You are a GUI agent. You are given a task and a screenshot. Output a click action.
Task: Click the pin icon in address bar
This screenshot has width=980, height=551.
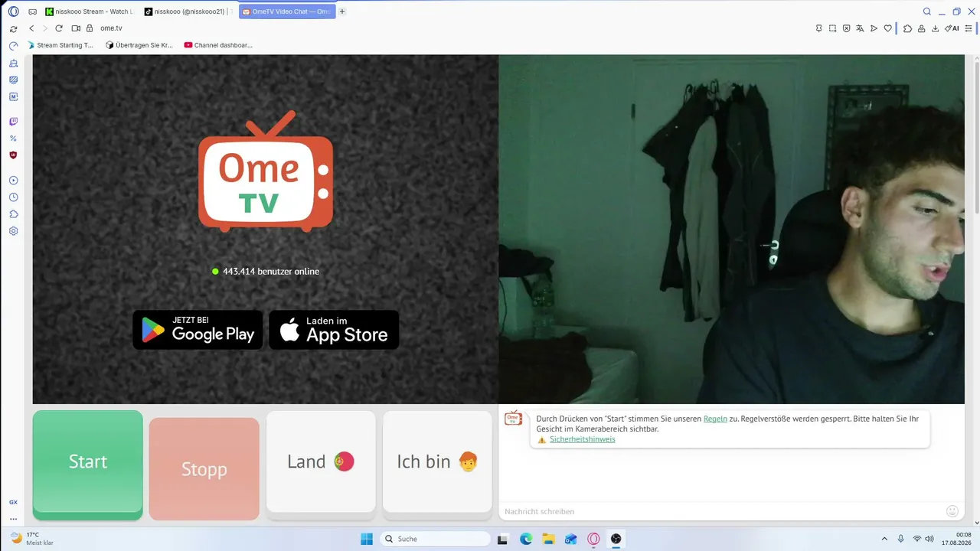(x=818, y=28)
